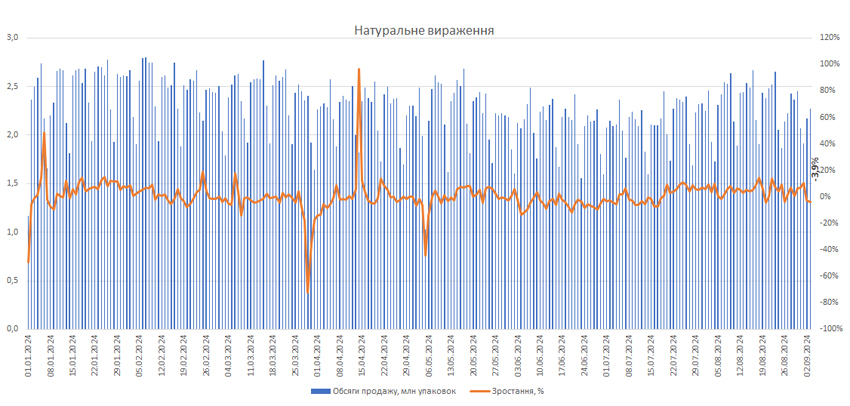This screenshot has height=406, width=850.
Task: Click the chart title 'Натуральне вираження'
Action: (424, 30)
